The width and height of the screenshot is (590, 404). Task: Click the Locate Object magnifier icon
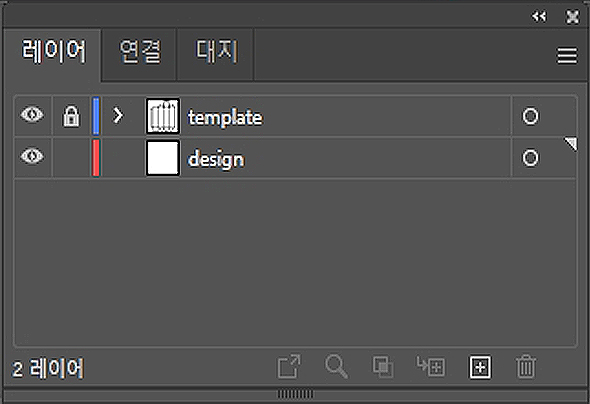336,367
